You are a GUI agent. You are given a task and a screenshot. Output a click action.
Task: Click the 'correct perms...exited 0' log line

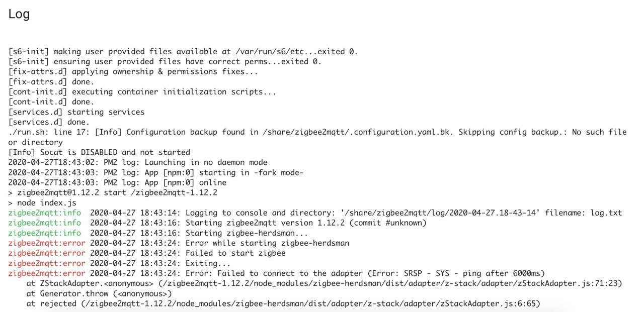point(165,62)
